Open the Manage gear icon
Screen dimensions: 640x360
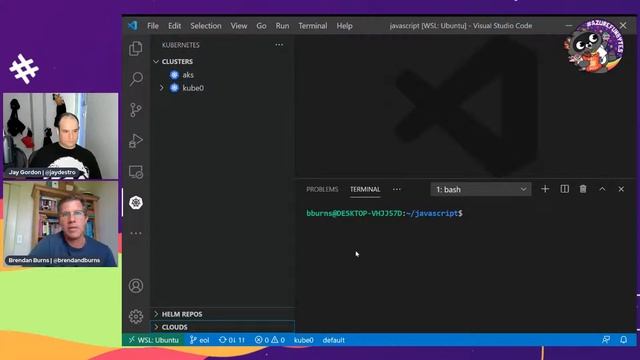[136, 316]
